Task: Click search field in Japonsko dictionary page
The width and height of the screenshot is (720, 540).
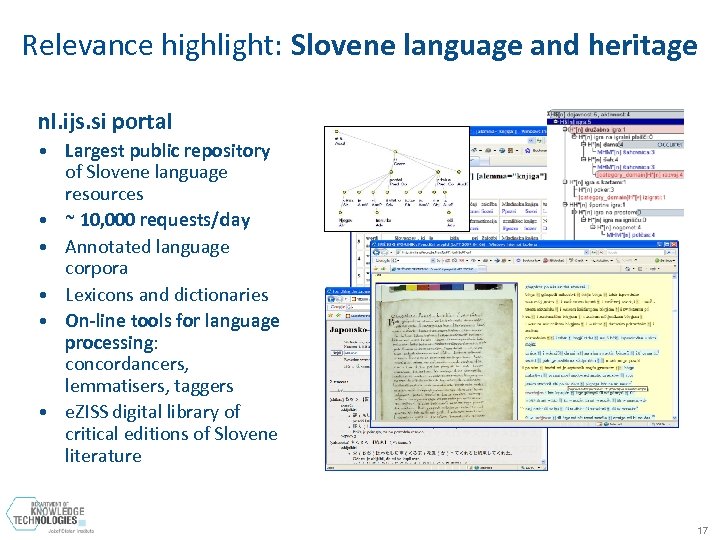Action: (357, 353)
